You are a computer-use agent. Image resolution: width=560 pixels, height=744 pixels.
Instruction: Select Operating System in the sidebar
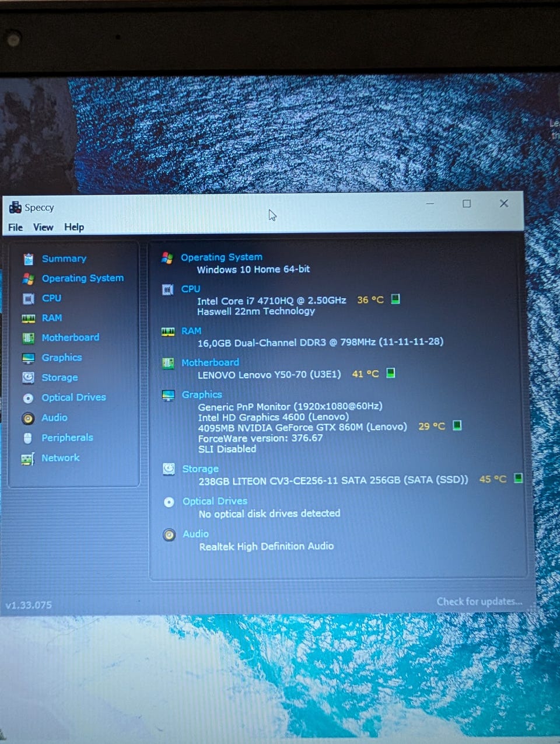tap(83, 278)
